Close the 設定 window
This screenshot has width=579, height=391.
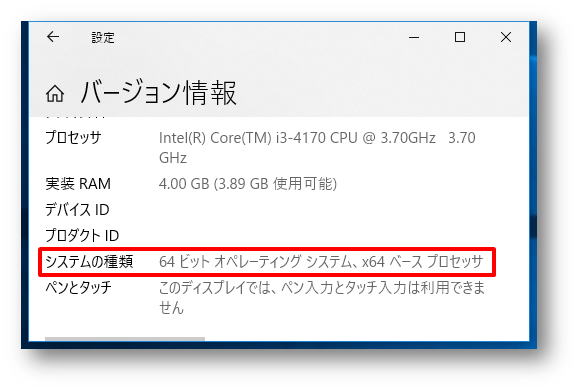(x=506, y=37)
